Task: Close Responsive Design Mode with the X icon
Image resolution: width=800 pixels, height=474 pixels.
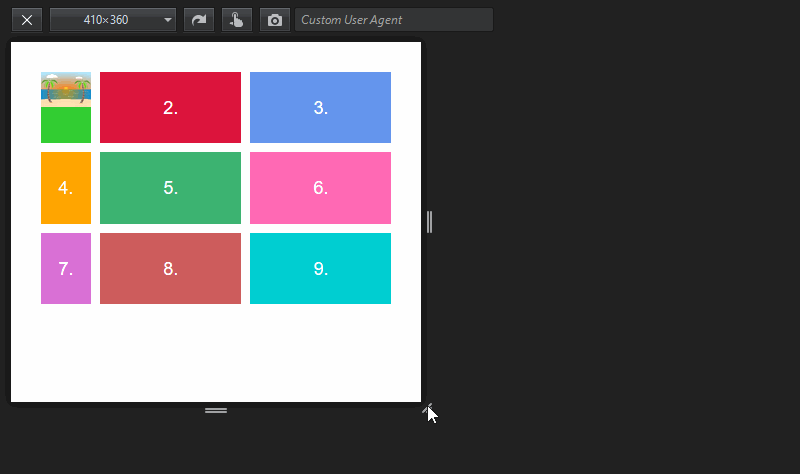Action: click(x=27, y=20)
